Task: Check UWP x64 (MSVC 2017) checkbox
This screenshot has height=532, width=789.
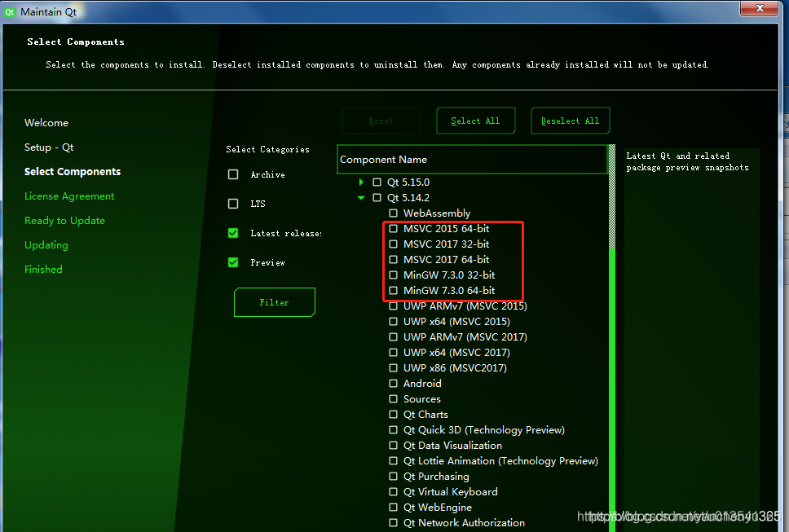Action: tap(393, 353)
